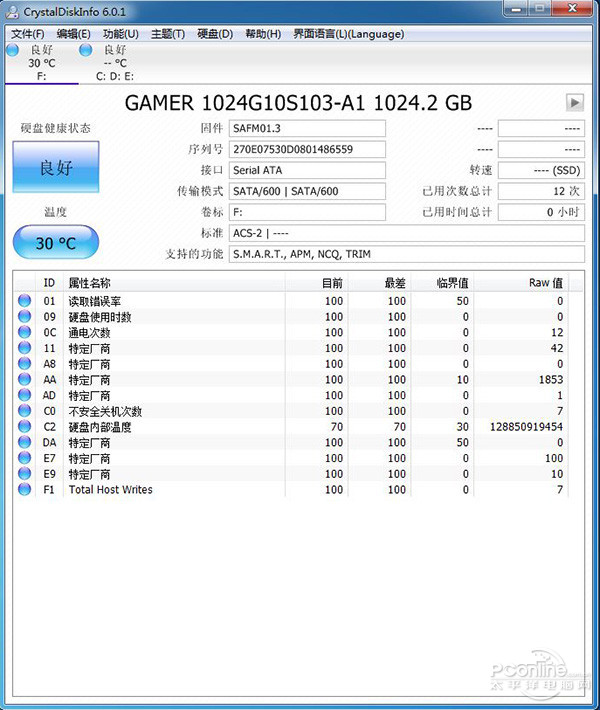600x710 pixels.
Task: Go to next disk with arrow button
Action: [x=575, y=102]
